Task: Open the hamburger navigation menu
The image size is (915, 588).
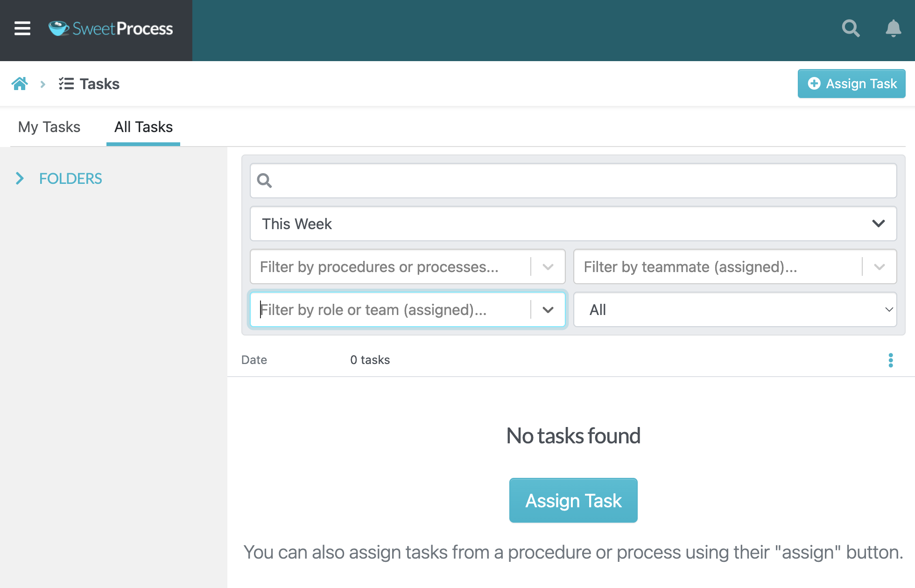Action: click(22, 28)
